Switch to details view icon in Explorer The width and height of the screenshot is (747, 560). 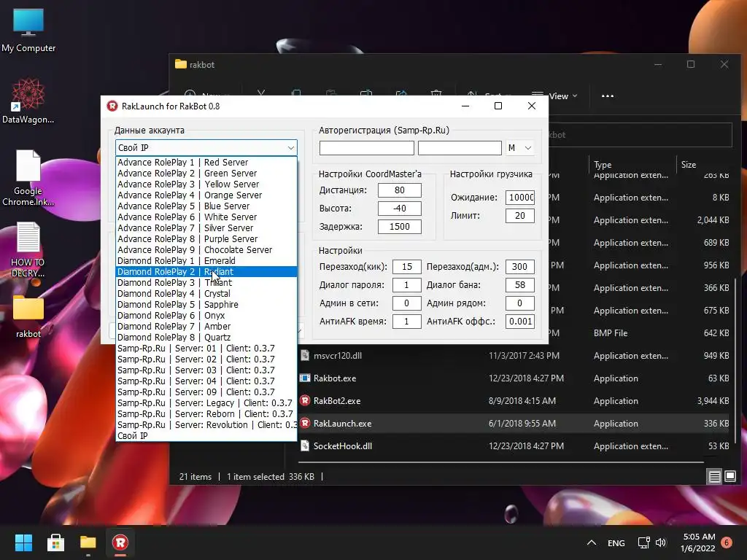pos(715,476)
